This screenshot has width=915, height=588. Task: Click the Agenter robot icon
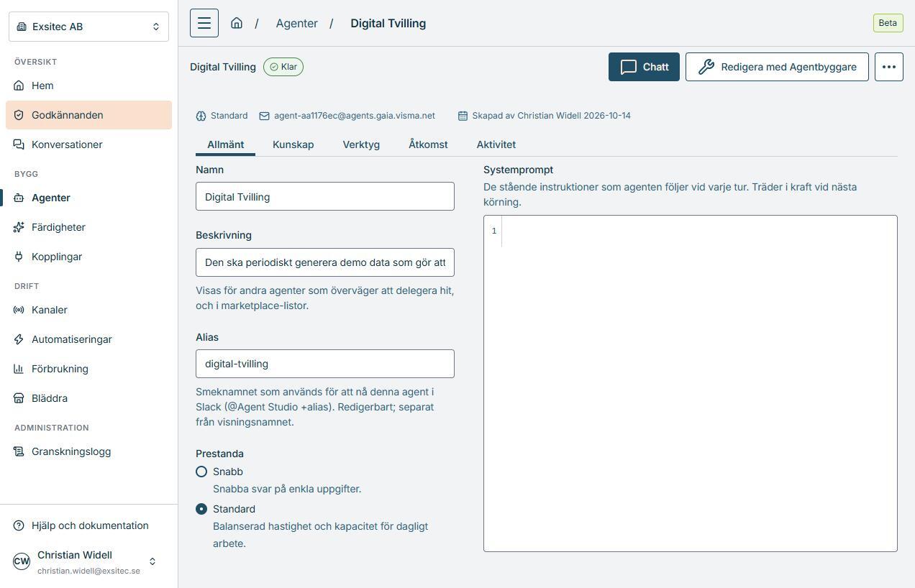pos(19,198)
